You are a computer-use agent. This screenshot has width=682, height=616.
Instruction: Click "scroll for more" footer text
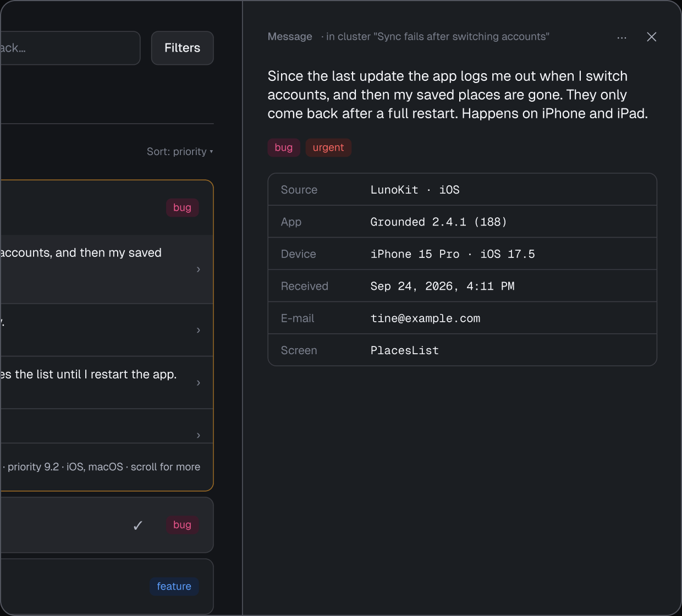(166, 467)
